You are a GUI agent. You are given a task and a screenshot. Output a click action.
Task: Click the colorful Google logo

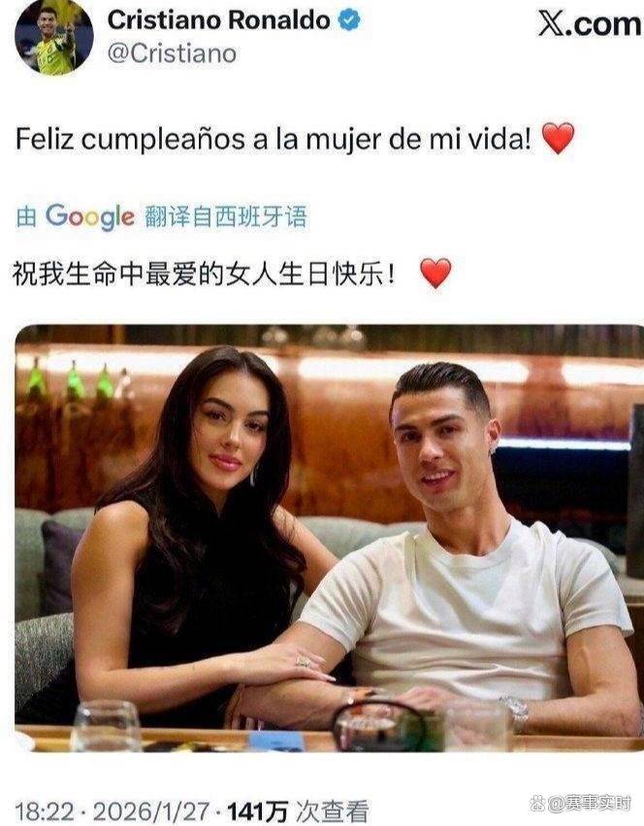pos(89,217)
